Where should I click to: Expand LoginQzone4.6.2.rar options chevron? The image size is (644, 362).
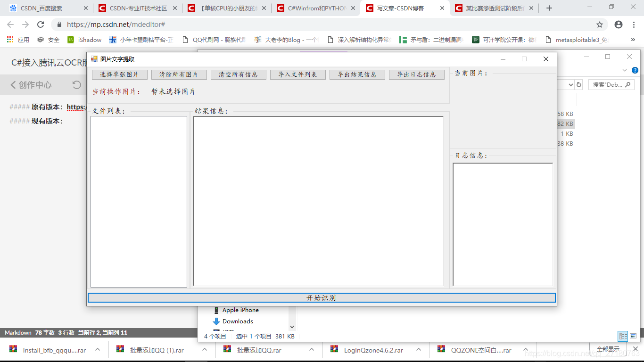[419, 350]
